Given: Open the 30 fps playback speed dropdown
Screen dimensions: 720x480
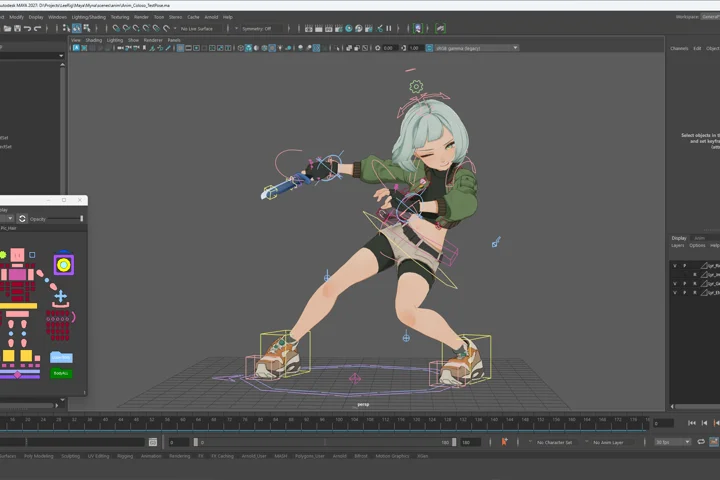Looking at the screenshot, I should pos(672,442).
